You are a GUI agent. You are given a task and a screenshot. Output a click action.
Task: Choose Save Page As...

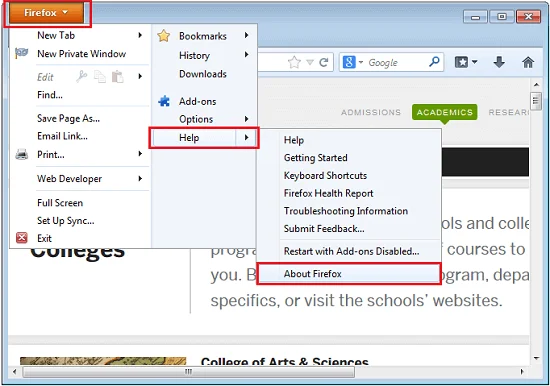pyautogui.click(x=68, y=119)
